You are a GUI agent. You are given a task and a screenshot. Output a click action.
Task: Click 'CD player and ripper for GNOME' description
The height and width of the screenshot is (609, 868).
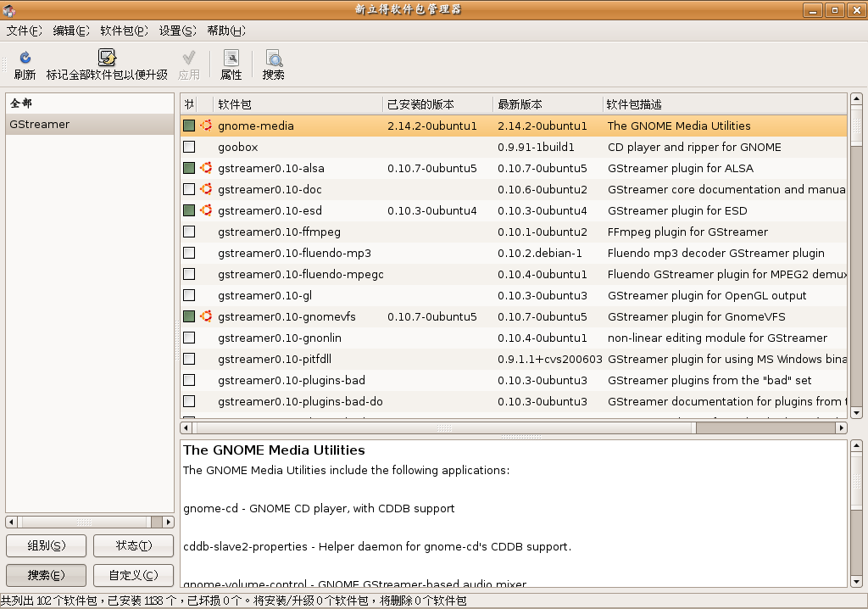[x=694, y=147]
